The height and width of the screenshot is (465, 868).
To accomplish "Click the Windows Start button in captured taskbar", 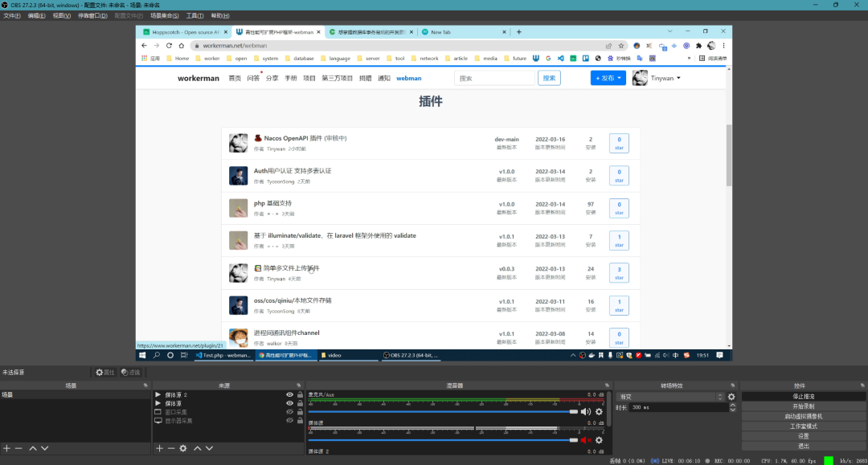I will tap(142, 355).
